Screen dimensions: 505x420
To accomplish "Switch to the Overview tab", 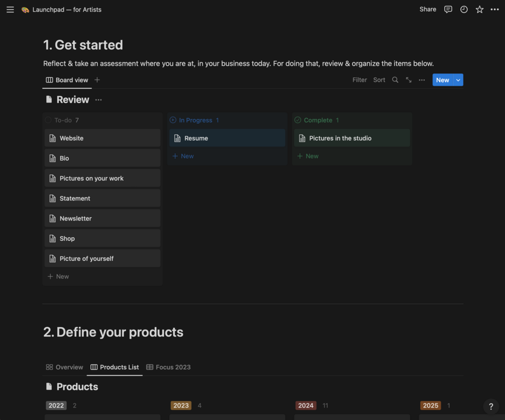I will (x=64, y=367).
